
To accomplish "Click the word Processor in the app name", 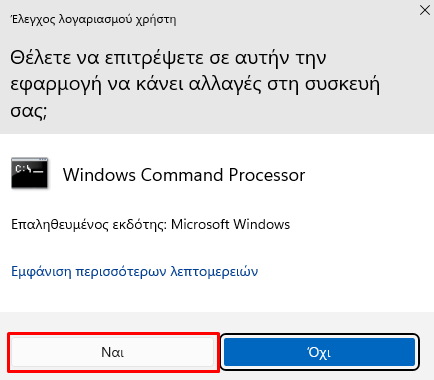I will [x=267, y=175].
